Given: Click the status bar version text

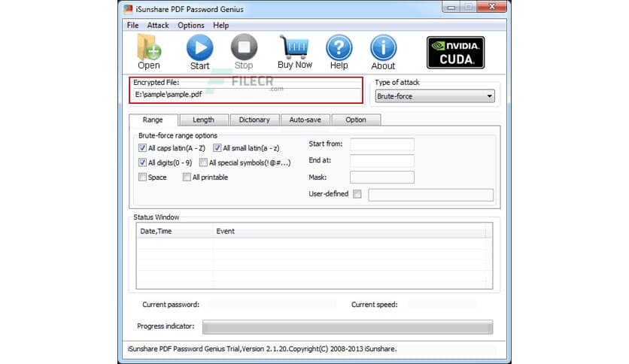Looking at the screenshot, I should (x=262, y=349).
